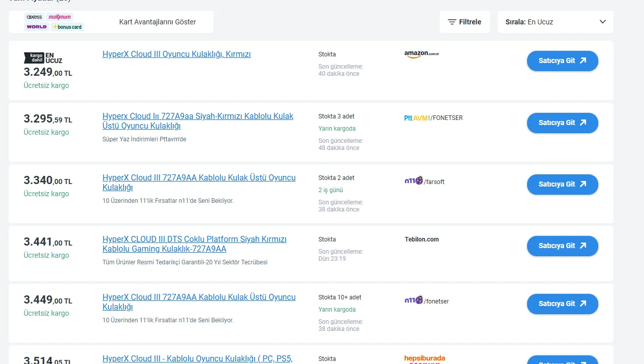The image size is (644, 364).
Task: Open the Filtrele filter options
Action: tap(465, 22)
